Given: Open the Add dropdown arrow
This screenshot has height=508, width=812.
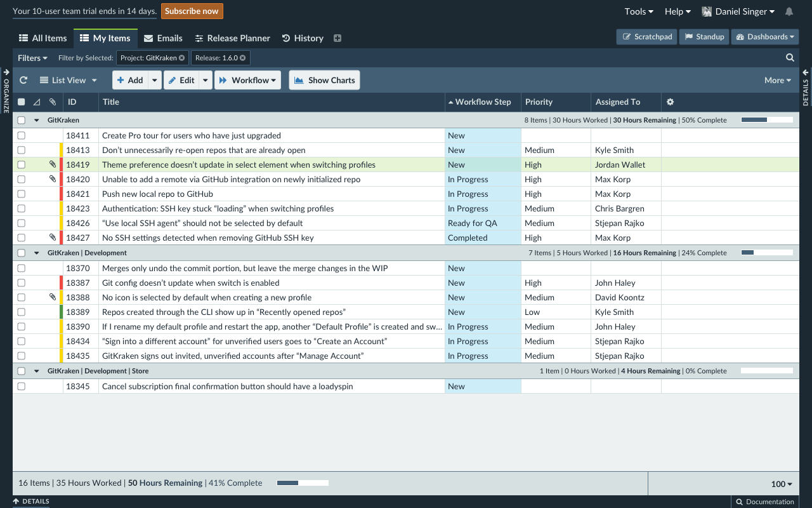Looking at the screenshot, I should point(155,80).
